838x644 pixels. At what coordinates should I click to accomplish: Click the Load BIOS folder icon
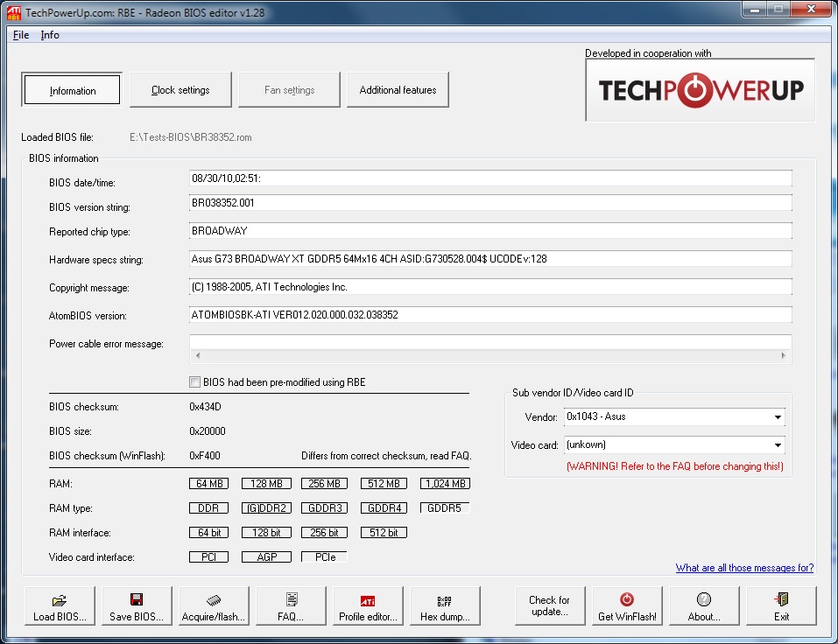60,600
